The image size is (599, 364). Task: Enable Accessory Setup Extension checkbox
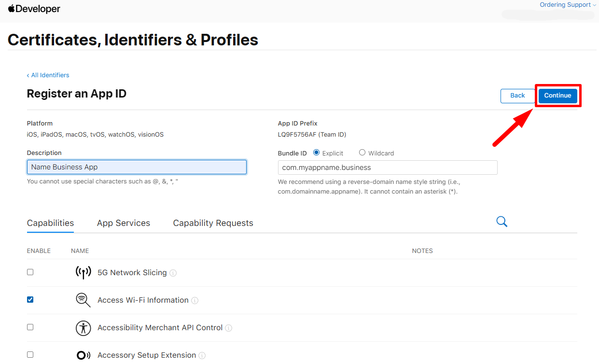(x=30, y=354)
